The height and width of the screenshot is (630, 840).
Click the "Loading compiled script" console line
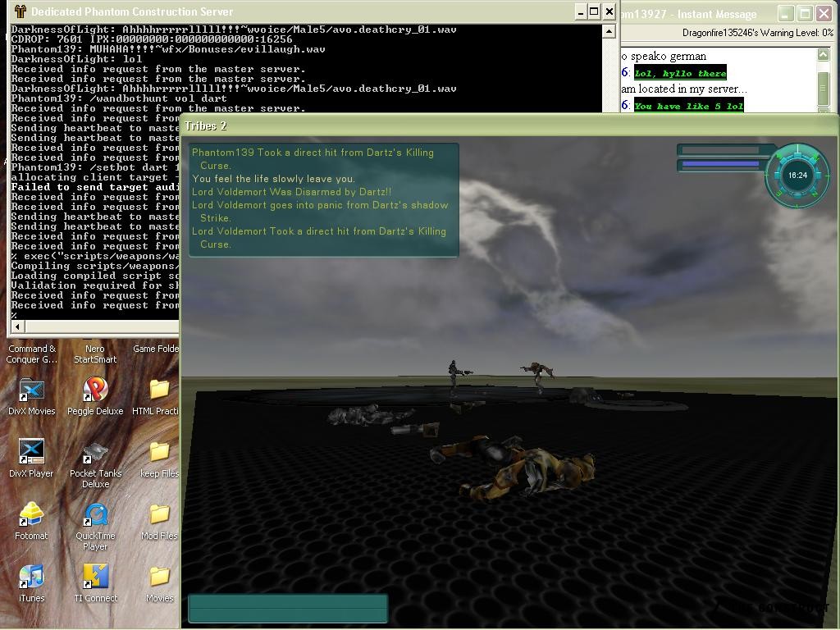point(95,276)
